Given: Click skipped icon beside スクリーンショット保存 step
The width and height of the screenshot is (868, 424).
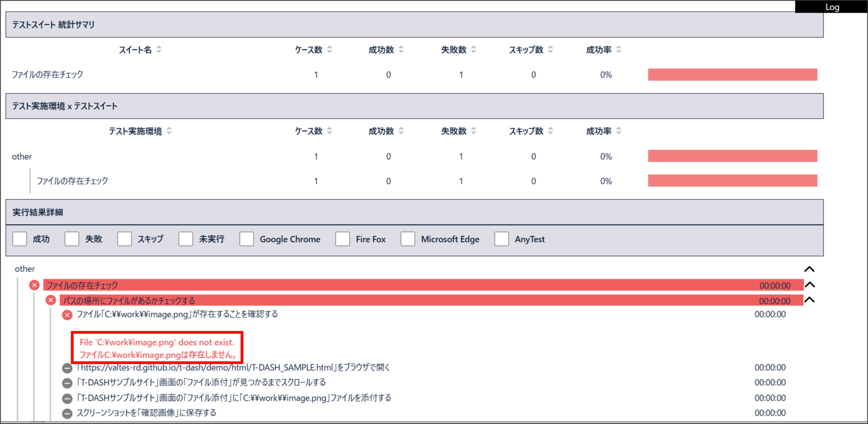Looking at the screenshot, I should [x=67, y=414].
